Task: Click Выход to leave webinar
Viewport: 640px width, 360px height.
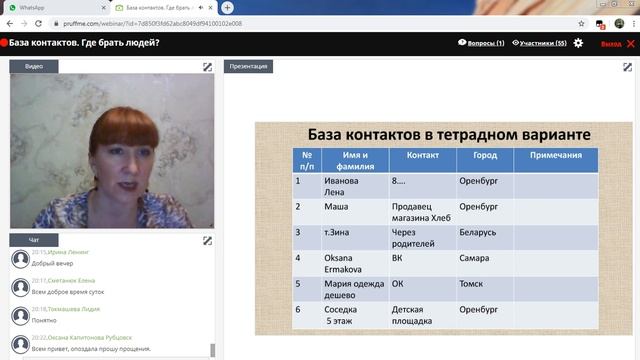Action: [x=611, y=44]
